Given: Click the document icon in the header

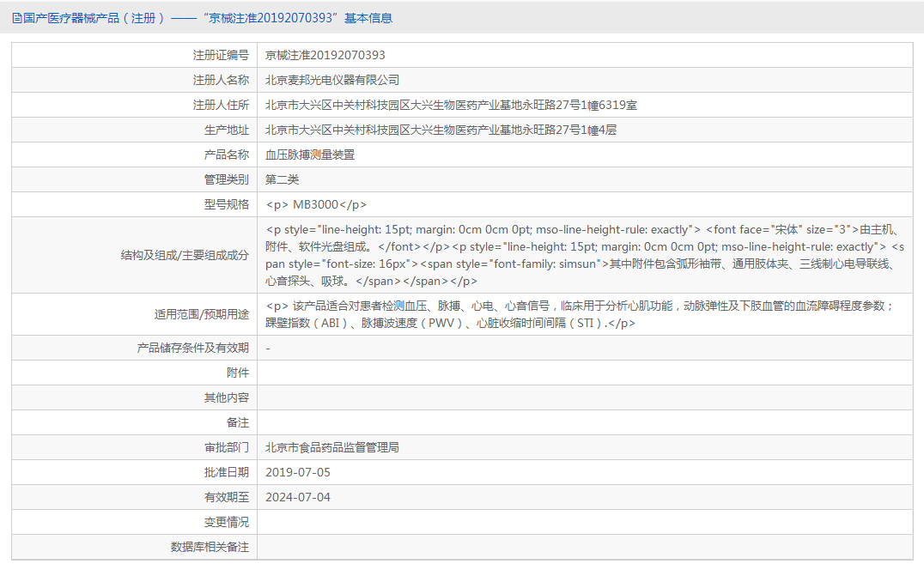Looking at the screenshot, I should tap(16, 18).
